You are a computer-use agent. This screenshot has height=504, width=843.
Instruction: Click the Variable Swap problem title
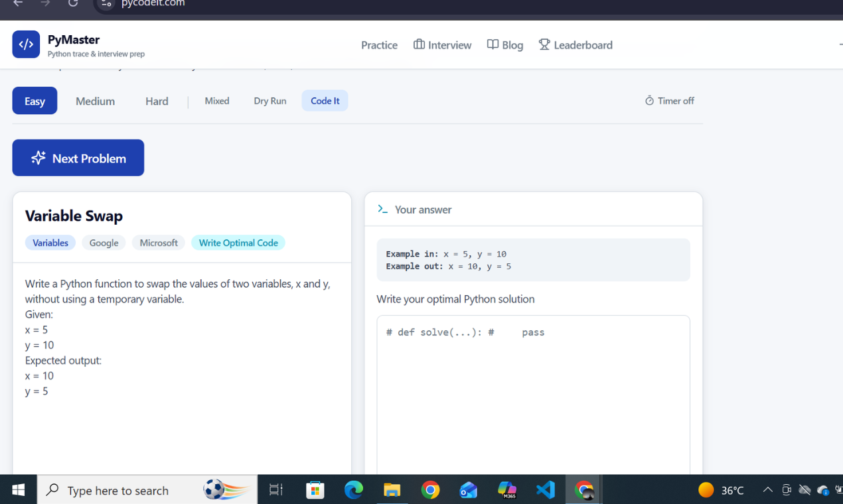click(x=74, y=216)
